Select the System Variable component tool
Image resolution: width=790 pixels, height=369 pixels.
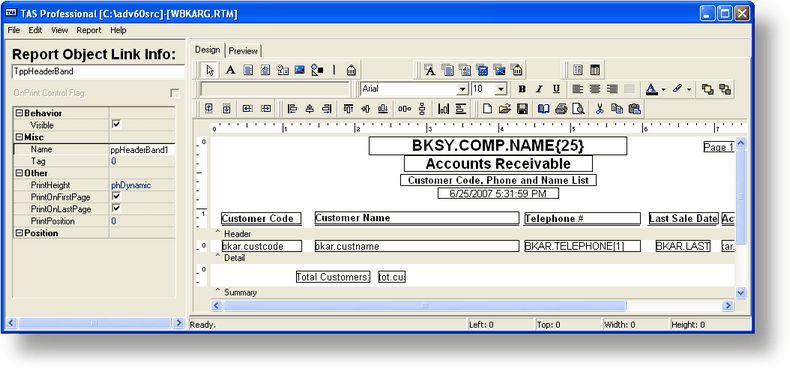pos(282,70)
